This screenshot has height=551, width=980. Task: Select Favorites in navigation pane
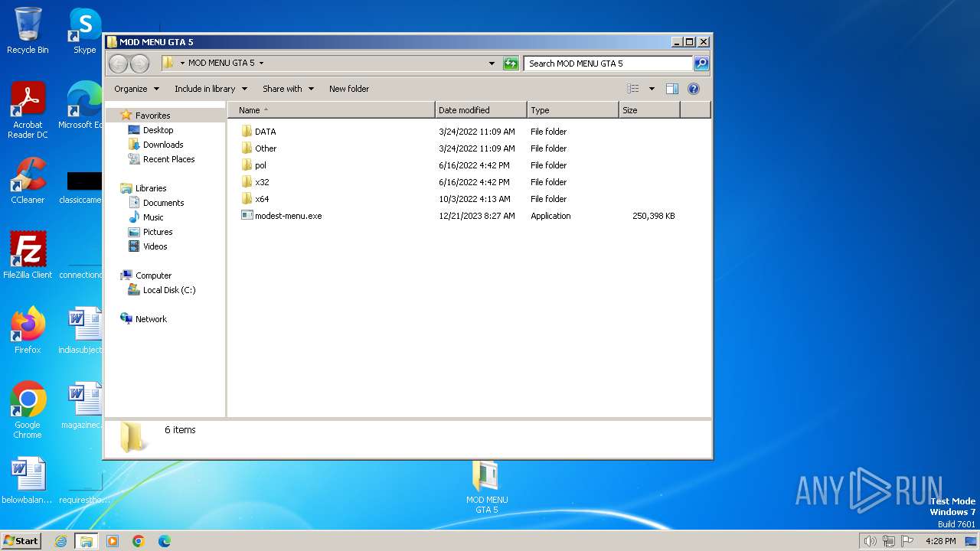tap(152, 116)
